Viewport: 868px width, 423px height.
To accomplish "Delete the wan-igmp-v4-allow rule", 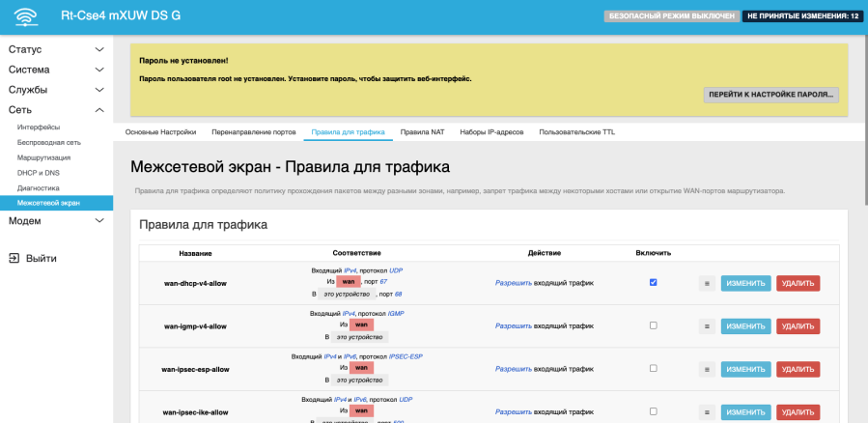I will pyautogui.click(x=798, y=326).
